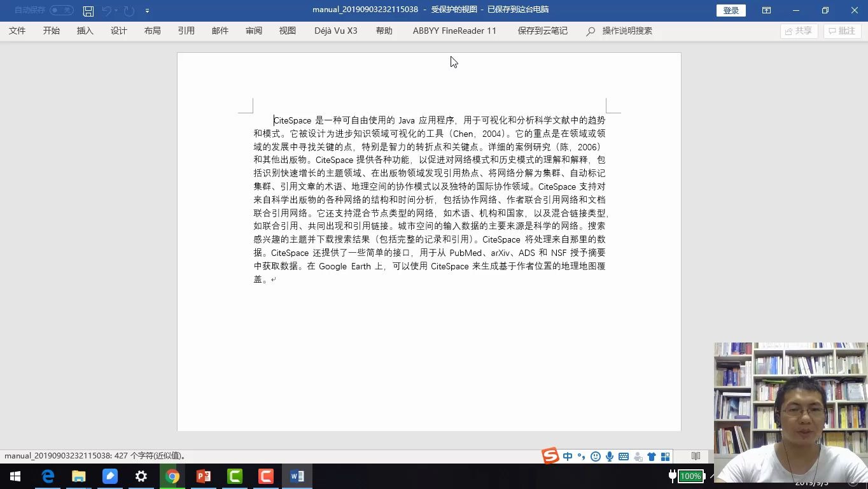Click 保存到云笔记 in the ribbon
Viewport: 868px width, 489px height.
pos(542,30)
